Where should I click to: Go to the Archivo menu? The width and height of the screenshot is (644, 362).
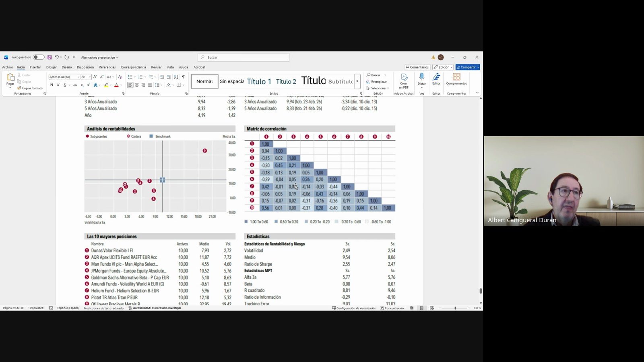coord(8,67)
